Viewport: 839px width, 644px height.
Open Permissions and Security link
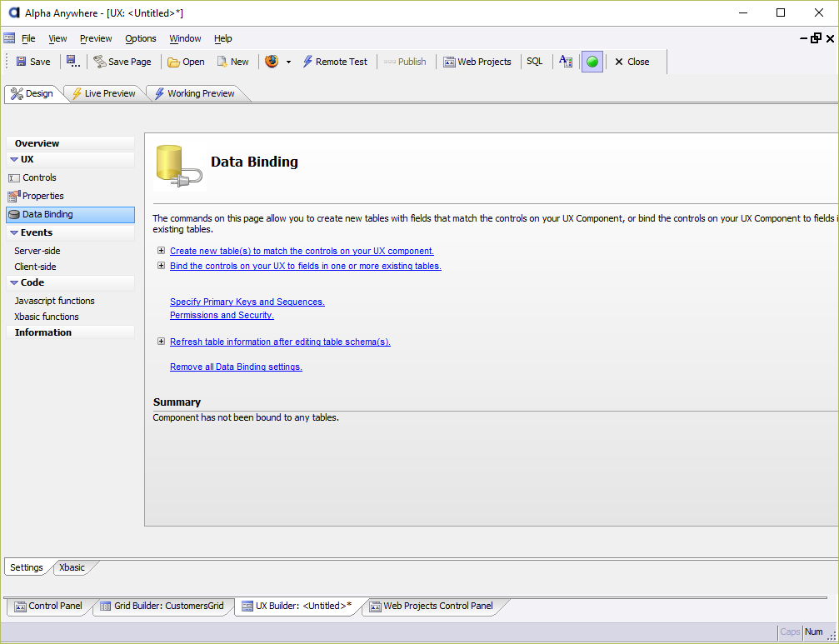222,315
